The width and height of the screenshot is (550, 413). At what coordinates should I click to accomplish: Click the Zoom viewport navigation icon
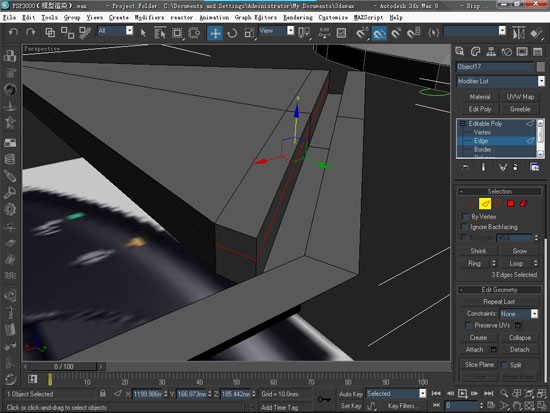tap(504, 393)
